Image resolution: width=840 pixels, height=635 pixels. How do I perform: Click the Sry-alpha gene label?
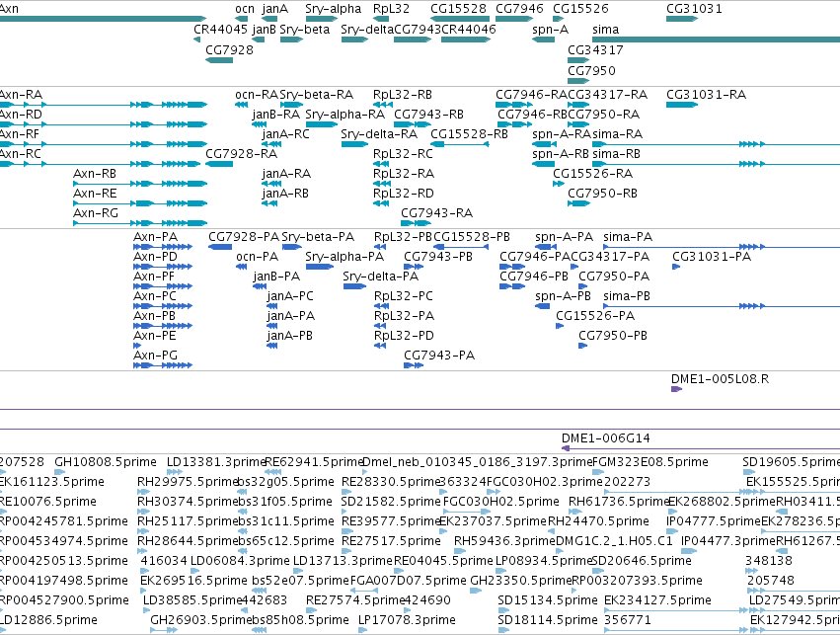[x=334, y=9]
